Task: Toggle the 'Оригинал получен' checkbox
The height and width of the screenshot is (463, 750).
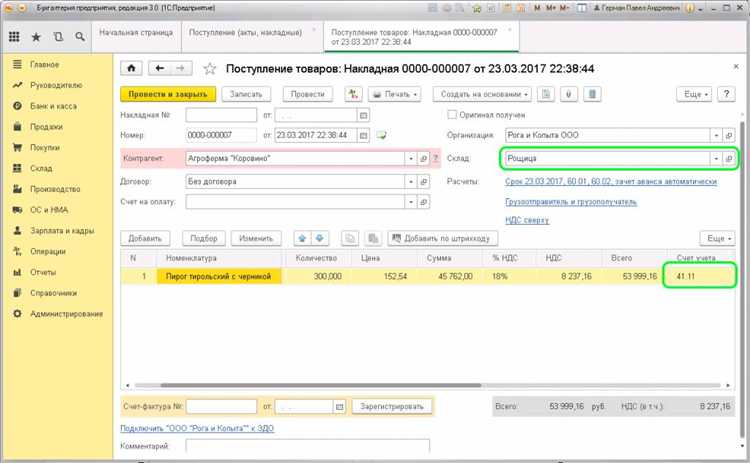Action: pos(452,115)
